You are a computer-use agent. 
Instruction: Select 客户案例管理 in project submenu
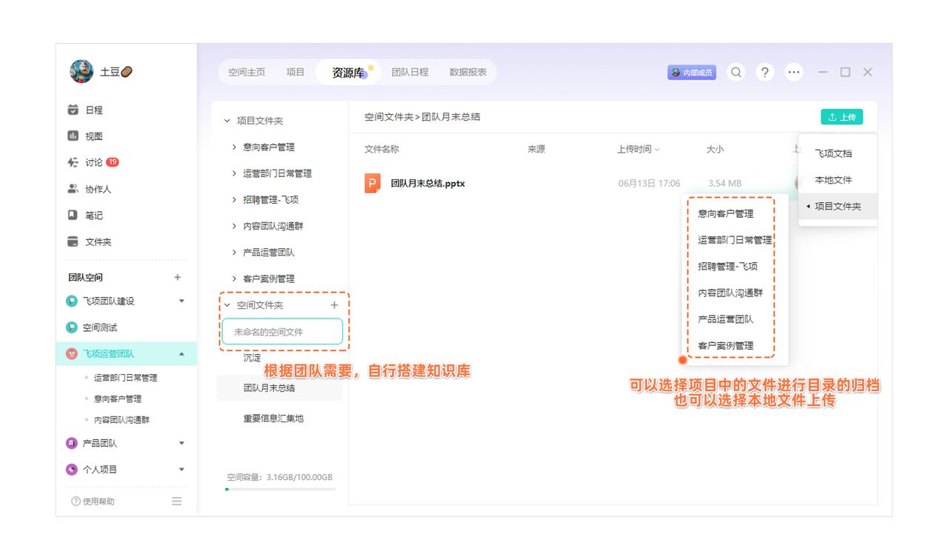[x=726, y=345]
